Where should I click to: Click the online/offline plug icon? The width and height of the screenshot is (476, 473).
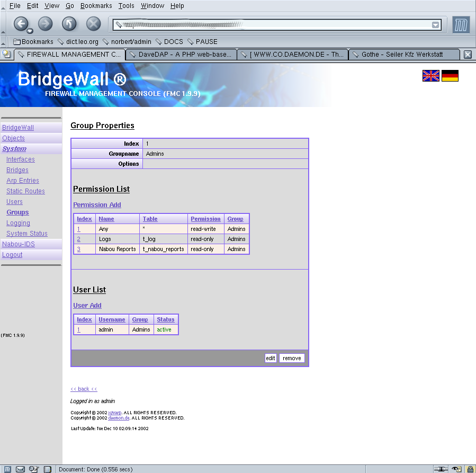pyautogui.click(x=441, y=469)
